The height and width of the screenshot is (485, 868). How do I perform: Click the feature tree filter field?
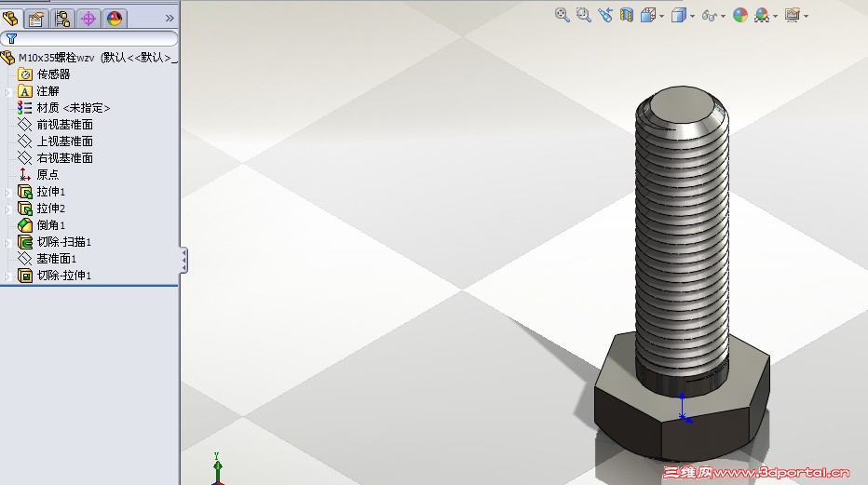(89, 38)
